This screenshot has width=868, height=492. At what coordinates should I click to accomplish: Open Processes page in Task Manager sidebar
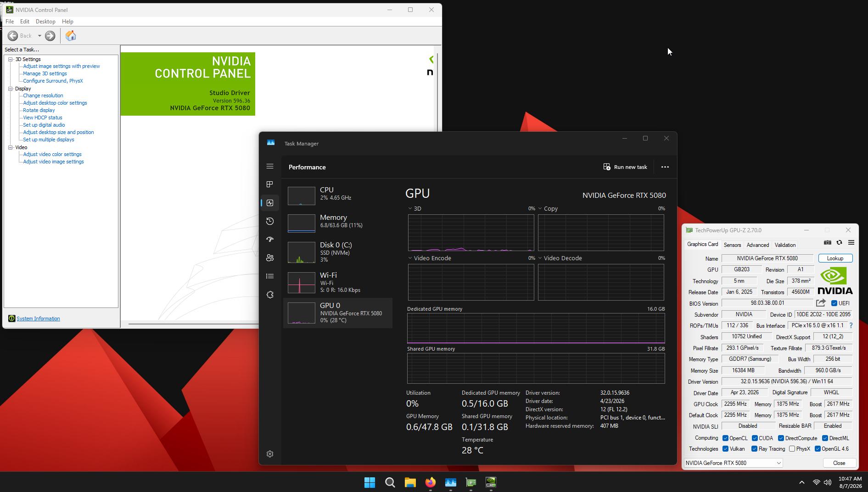coord(270,184)
